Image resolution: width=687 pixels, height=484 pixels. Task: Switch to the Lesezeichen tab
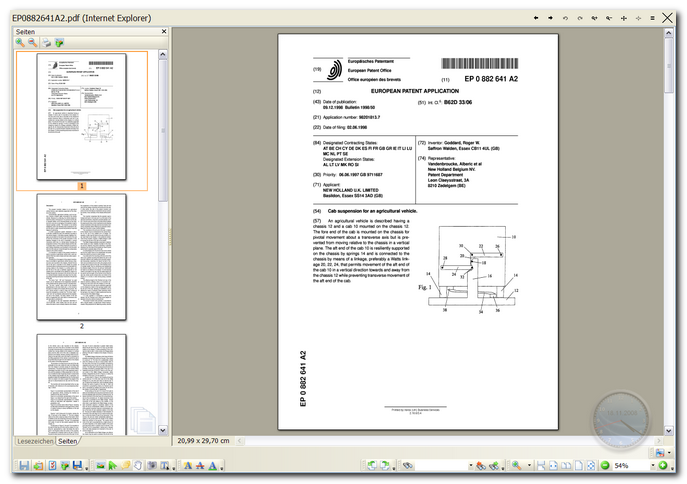pyautogui.click(x=34, y=441)
